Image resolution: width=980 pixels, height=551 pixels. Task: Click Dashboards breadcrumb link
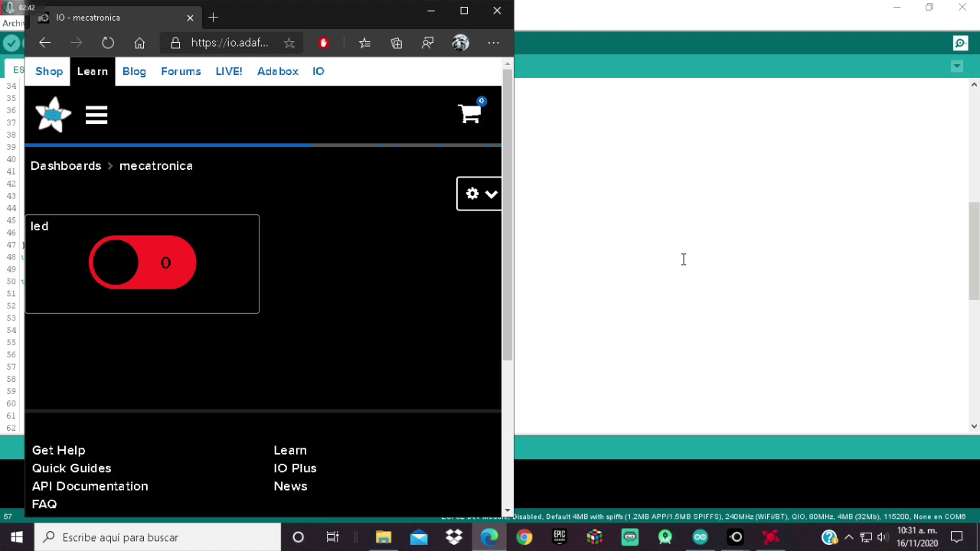pos(66,165)
